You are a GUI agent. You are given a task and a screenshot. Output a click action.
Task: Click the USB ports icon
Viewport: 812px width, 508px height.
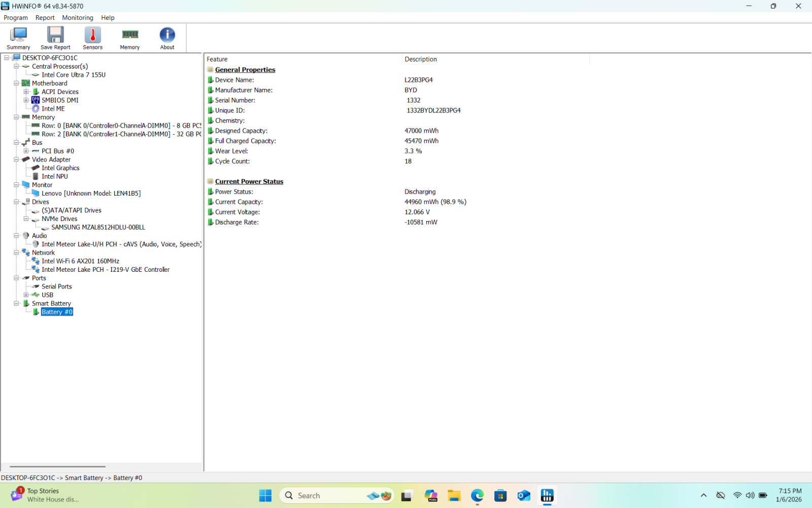pos(36,295)
